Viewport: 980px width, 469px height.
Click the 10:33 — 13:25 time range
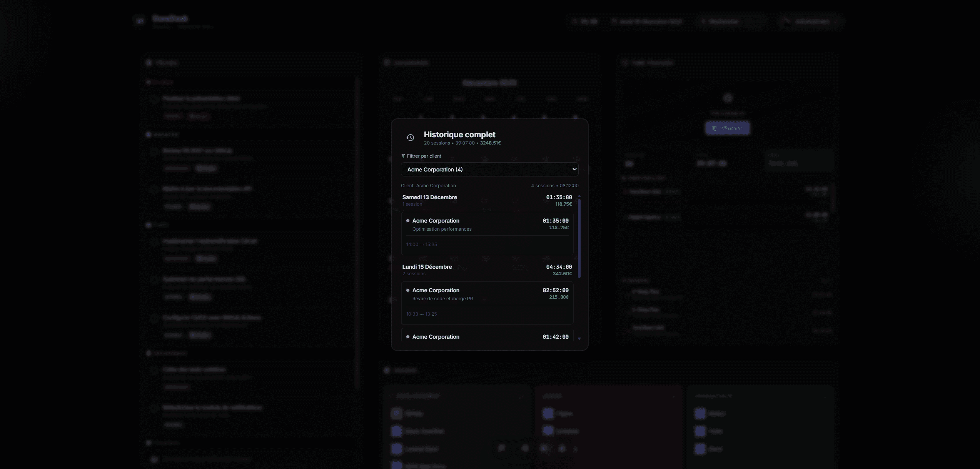[x=421, y=314]
